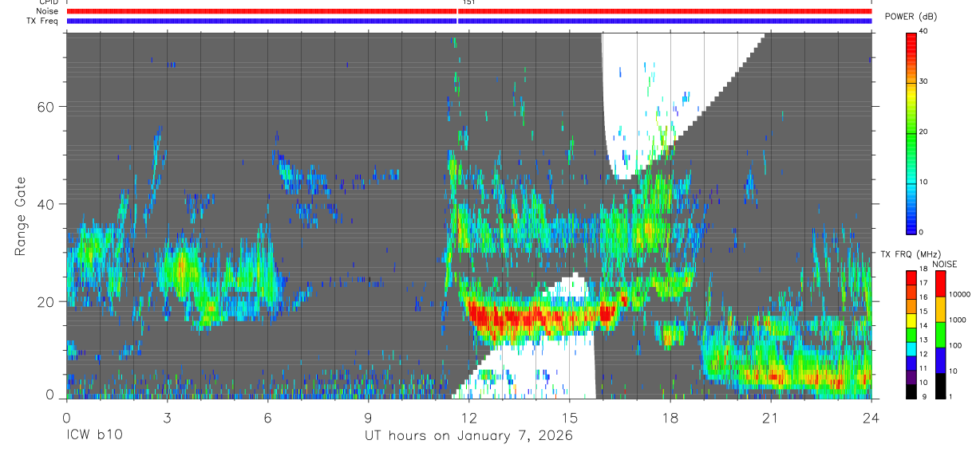Click the 15 hour tick label on time axis

(569, 417)
